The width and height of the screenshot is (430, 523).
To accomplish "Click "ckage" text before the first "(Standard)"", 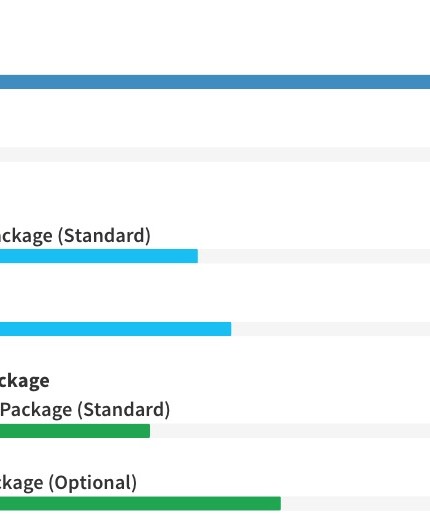I will [26, 236].
